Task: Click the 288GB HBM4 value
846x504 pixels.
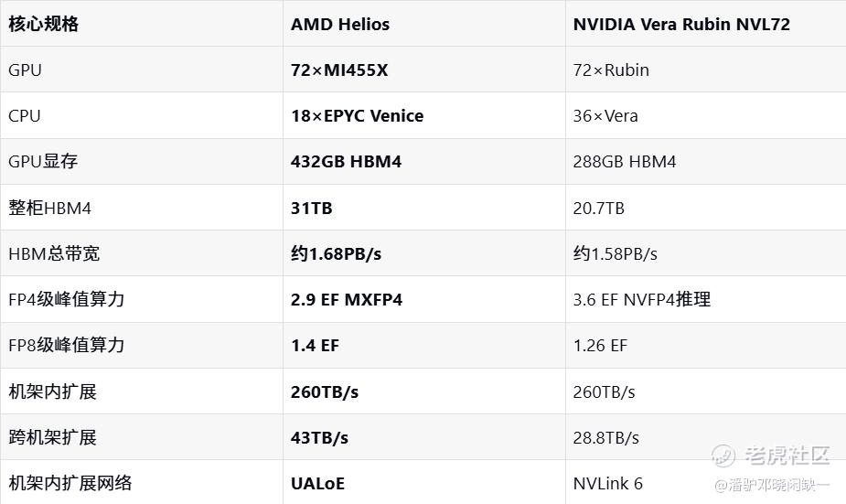Action: [x=625, y=162]
